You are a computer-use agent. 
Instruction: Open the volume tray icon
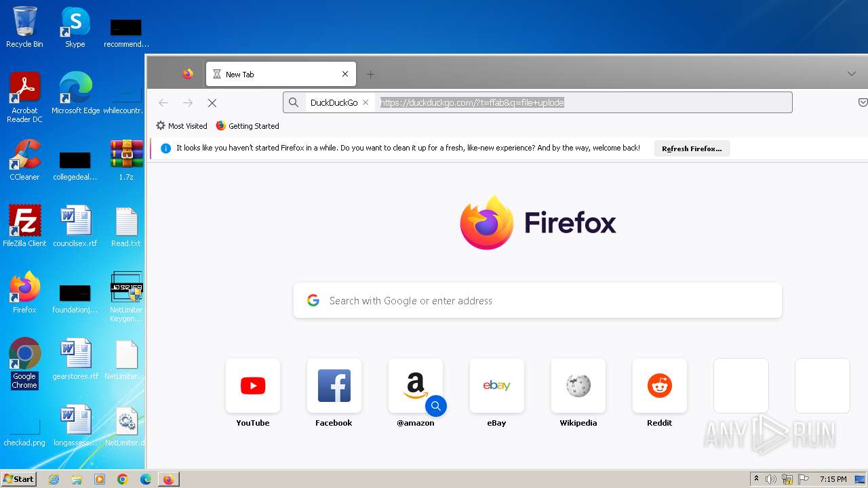[x=771, y=479]
